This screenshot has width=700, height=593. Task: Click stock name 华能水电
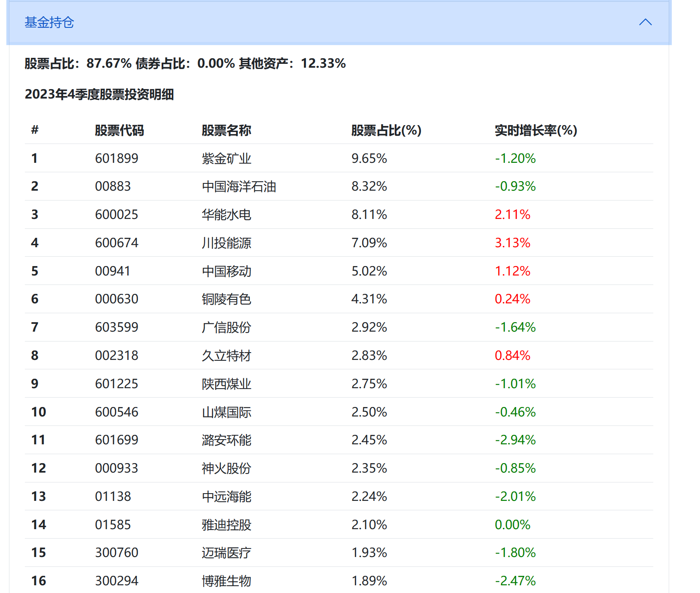point(226,215)
